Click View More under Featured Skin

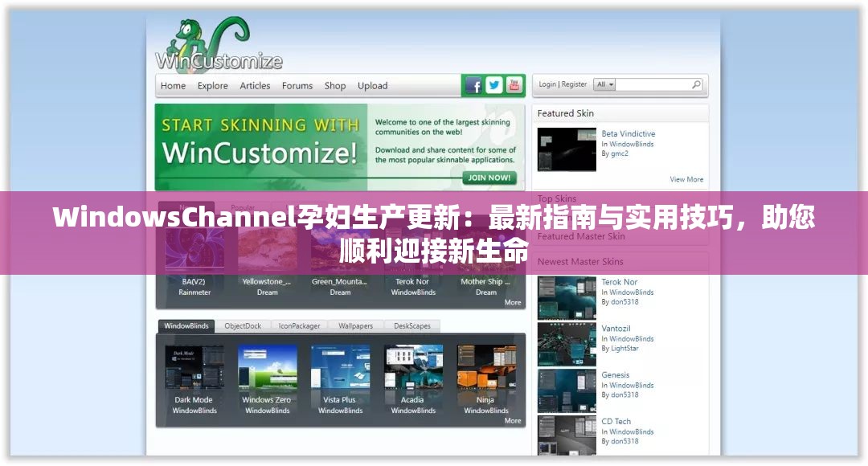tap(687, 179)
